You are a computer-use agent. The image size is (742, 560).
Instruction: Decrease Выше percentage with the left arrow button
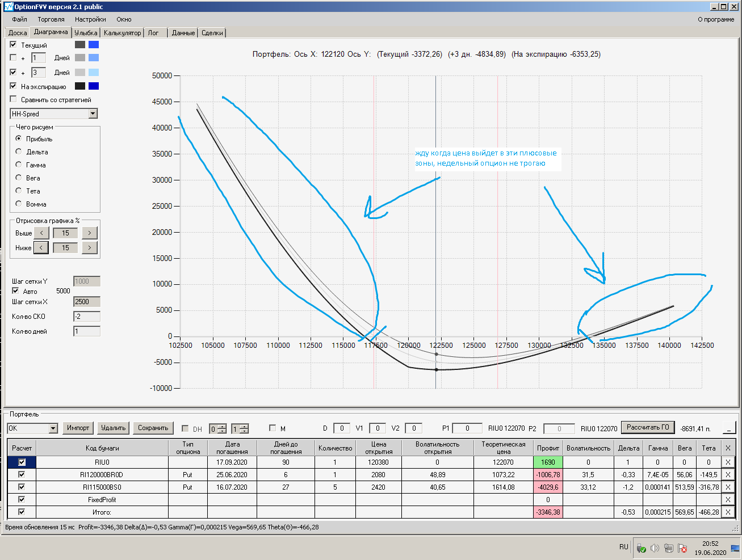tap(41, 233)
